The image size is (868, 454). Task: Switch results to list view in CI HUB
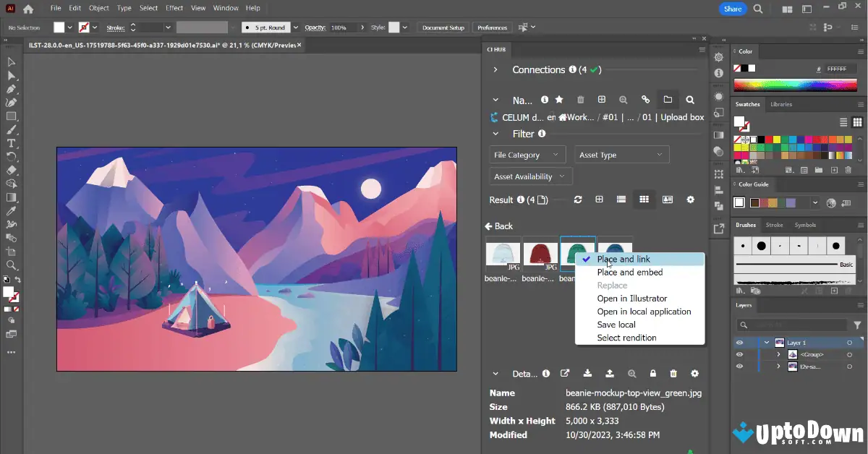pos(621,200)
